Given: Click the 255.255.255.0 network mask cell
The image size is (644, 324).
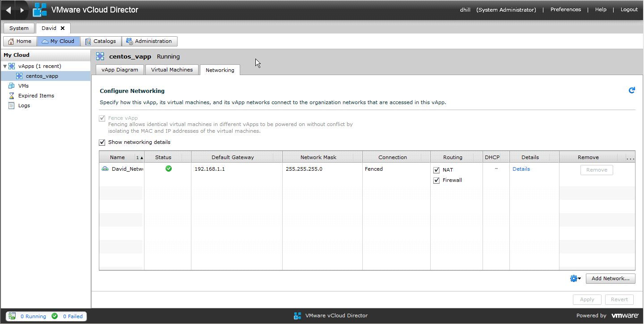Looking at the screenshot, I should (304, 169).
